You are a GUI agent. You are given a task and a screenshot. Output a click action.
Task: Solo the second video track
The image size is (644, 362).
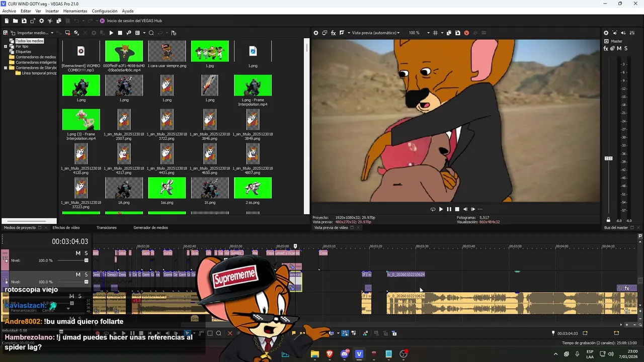[86, 275]
